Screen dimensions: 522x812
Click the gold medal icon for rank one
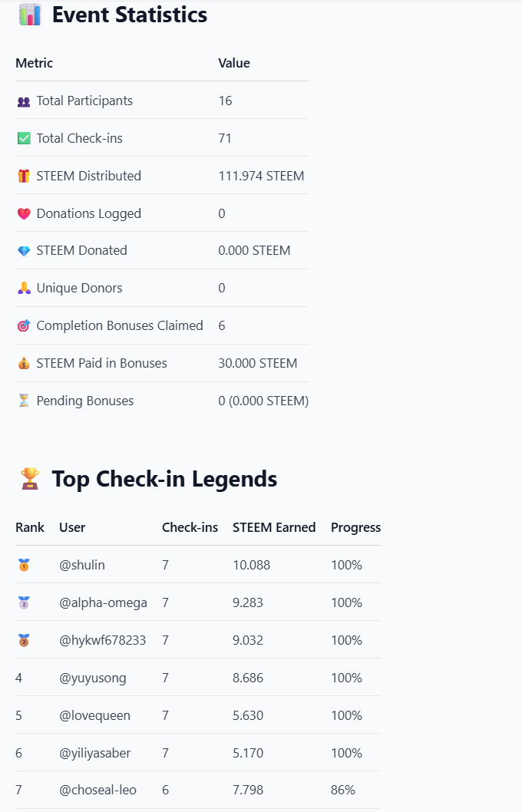[24, 565]
